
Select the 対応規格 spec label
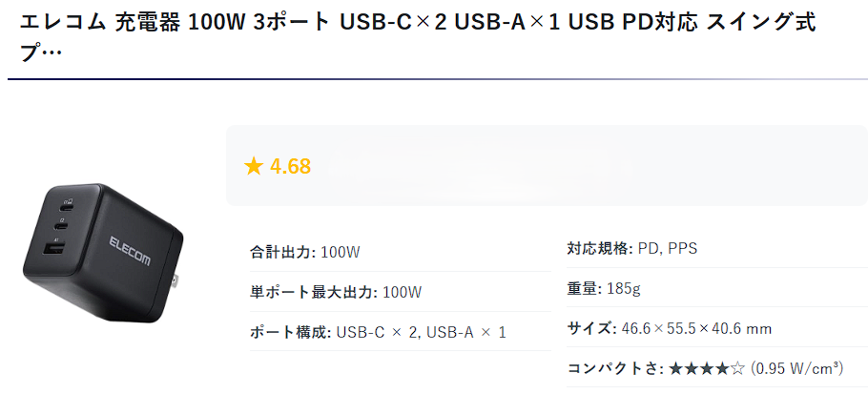point(599,249)
